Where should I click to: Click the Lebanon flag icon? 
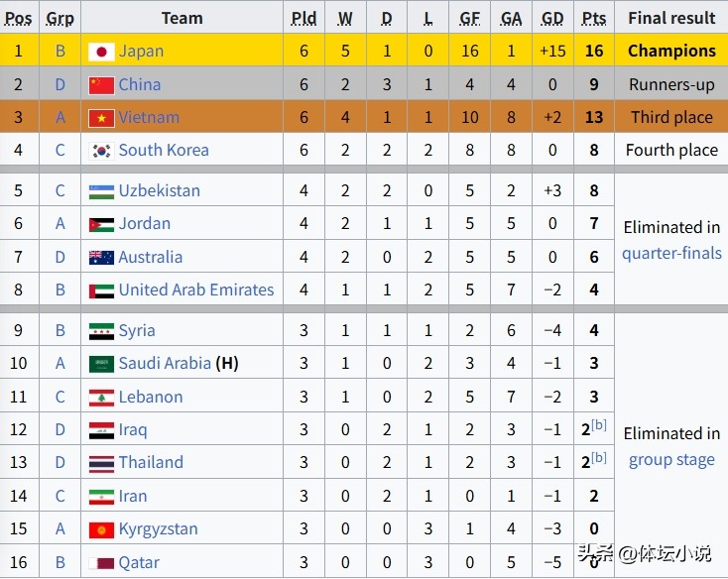tap(101, 398)
